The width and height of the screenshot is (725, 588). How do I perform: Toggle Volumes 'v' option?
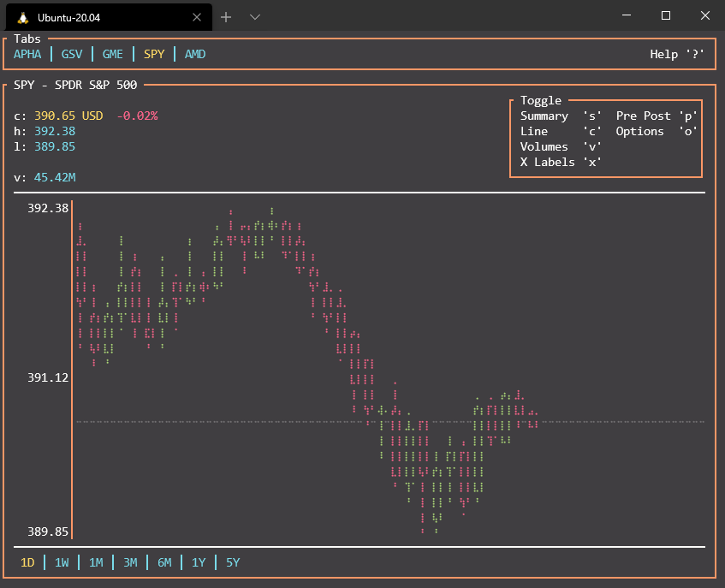tap(561, 146)
